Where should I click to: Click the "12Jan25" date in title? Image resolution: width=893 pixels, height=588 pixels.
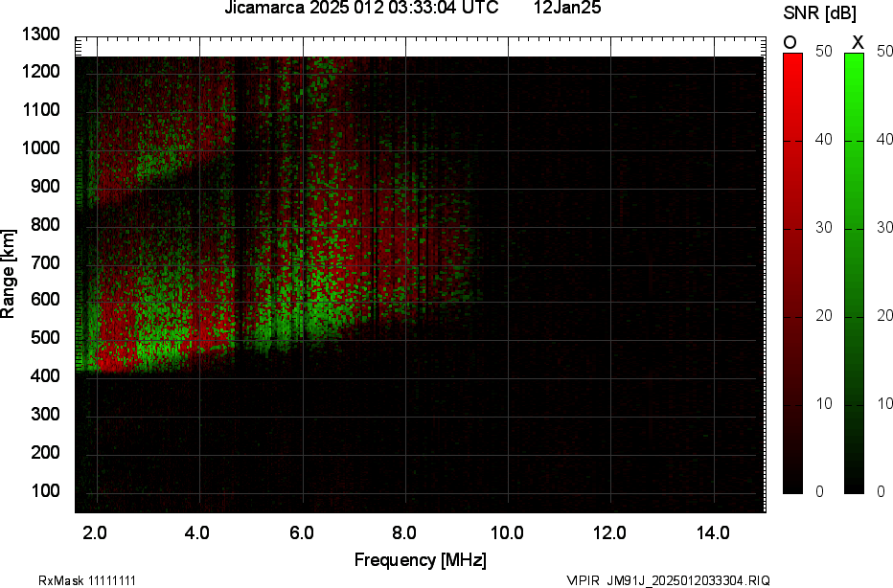coord(567,8)
